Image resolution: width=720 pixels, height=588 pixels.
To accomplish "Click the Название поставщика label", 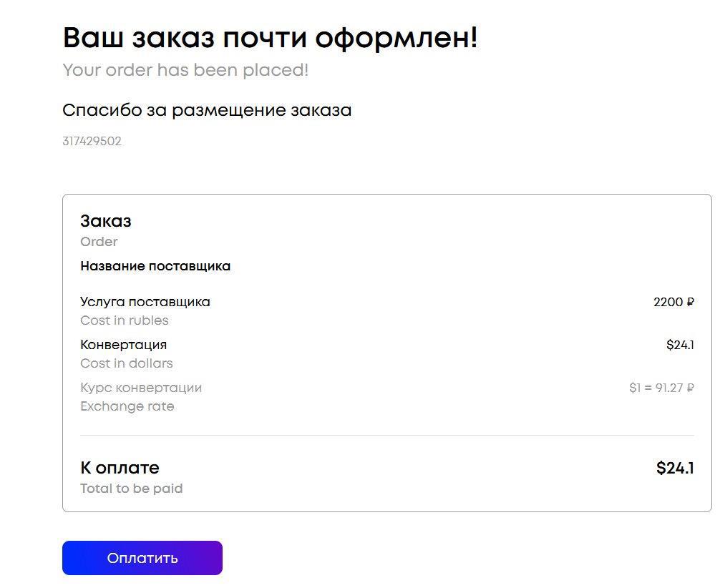I will click(x=155, y=266).
